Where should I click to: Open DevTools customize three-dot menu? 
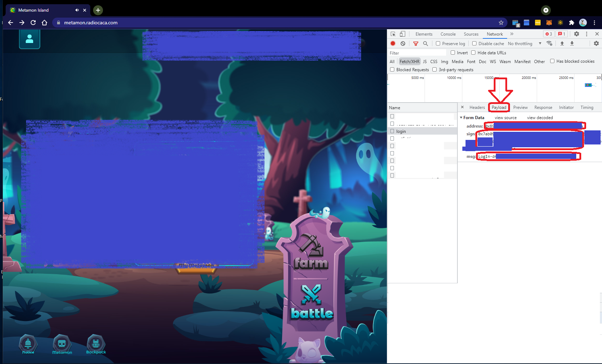pos(586,34)
